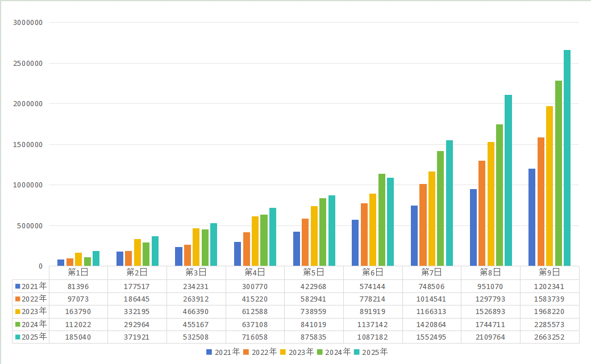Screen dimensions: 591x364
Task: Click the 第5日 category header
Action: pos(314,273)
